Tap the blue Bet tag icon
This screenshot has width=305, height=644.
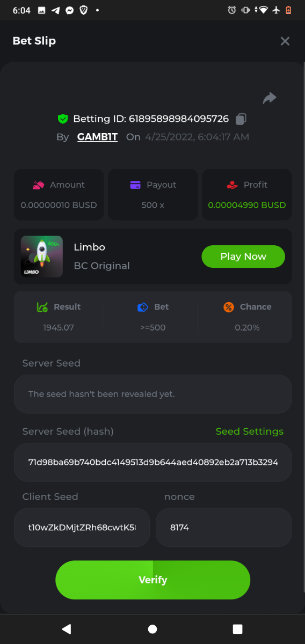pos(143,307)
